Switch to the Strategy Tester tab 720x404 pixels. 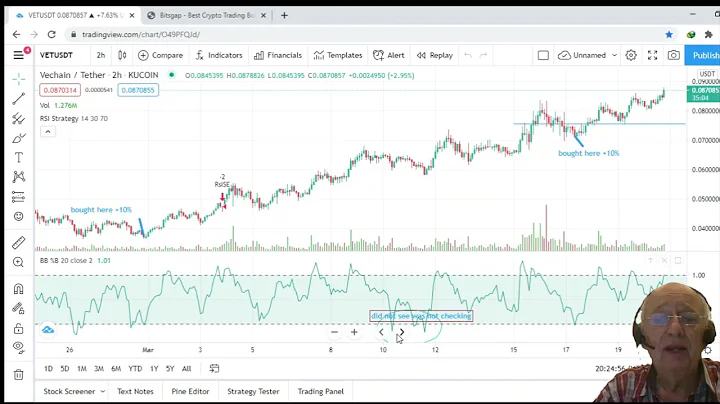[x=253, y=392]
